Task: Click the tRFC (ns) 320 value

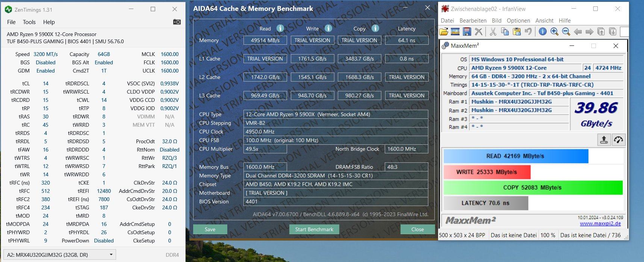Action: coord(45,183)
